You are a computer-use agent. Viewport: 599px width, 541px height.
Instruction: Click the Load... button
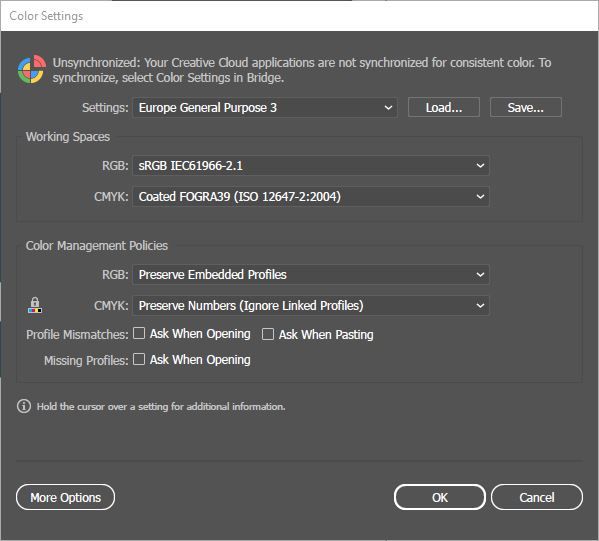(x=444, y=107)
